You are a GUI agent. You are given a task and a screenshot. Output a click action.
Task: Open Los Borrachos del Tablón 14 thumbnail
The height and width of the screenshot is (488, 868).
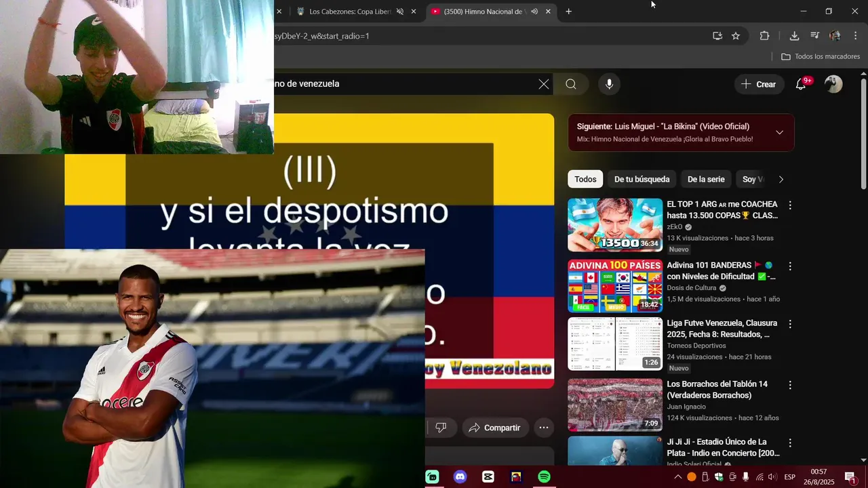point(615,405)
